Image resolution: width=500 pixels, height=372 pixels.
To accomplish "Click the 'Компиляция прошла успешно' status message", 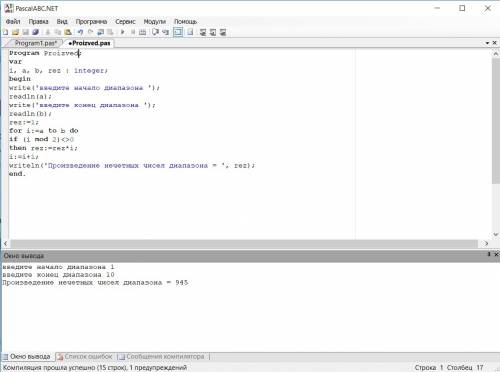I will click(95, 368).
